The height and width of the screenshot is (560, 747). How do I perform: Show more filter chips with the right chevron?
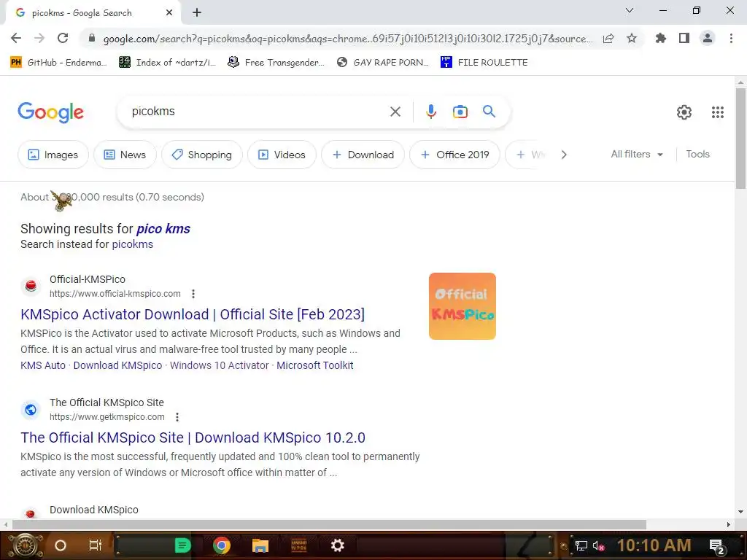(564, 155)
